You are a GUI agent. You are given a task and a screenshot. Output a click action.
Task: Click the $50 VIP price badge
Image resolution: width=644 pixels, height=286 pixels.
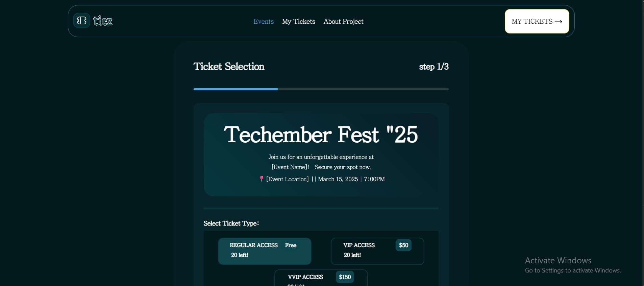[x=404, y=245]
